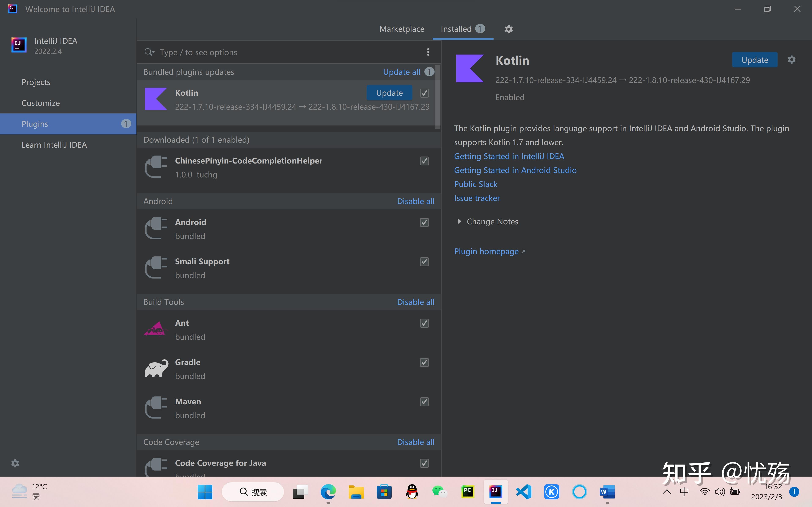The image size is (812, 507).
Task: Open Visual Studio Code from the taskbar
Action: 523,492
